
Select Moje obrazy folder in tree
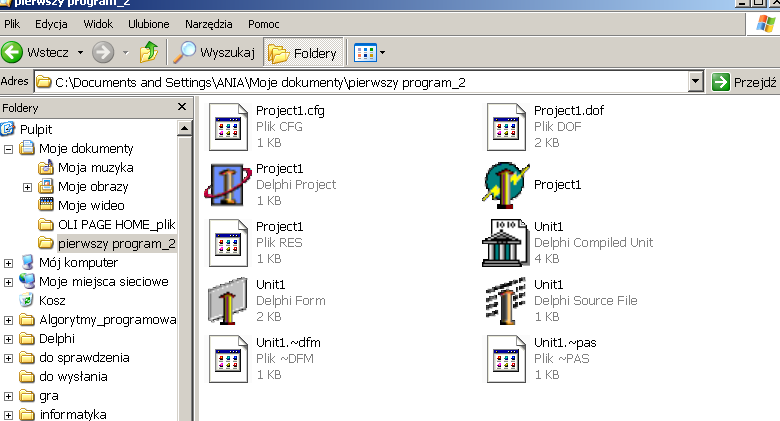[x=93, y=187]
